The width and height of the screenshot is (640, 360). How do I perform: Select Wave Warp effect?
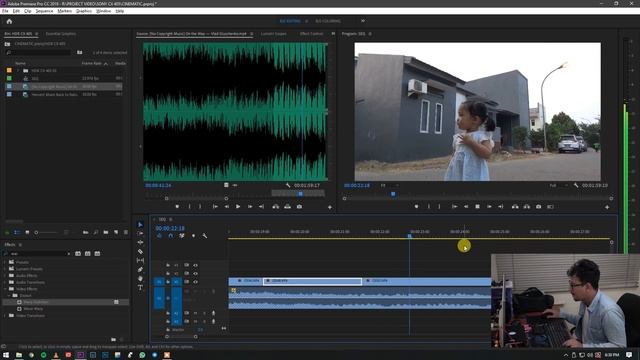point(33,309)
